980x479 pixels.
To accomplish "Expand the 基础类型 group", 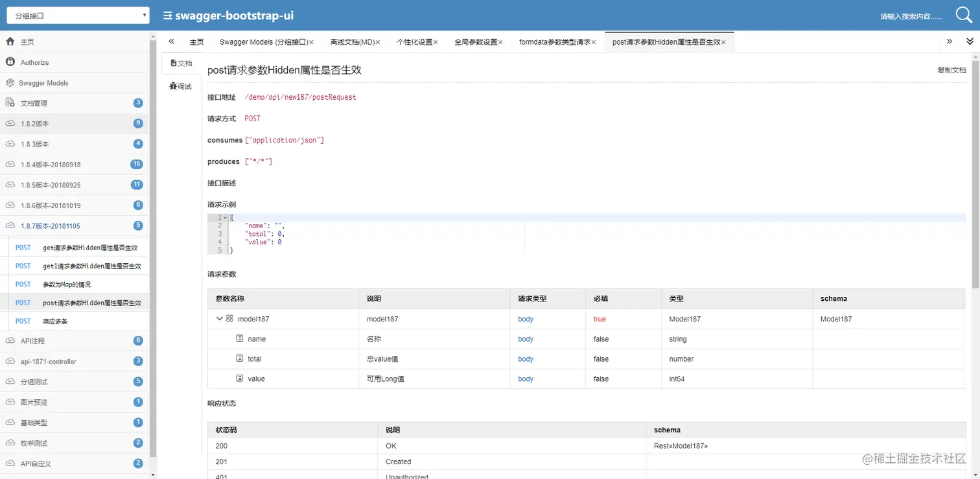I will [75, 423].
